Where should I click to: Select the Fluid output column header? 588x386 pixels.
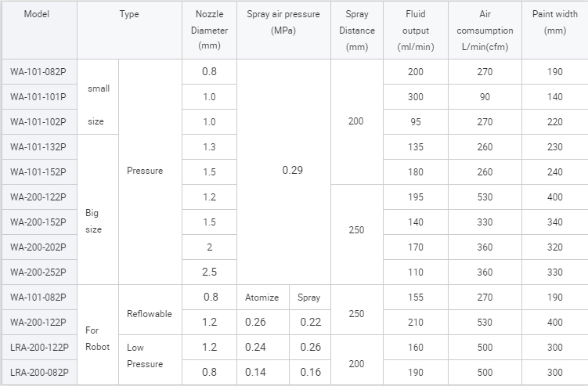pos(416,31)
